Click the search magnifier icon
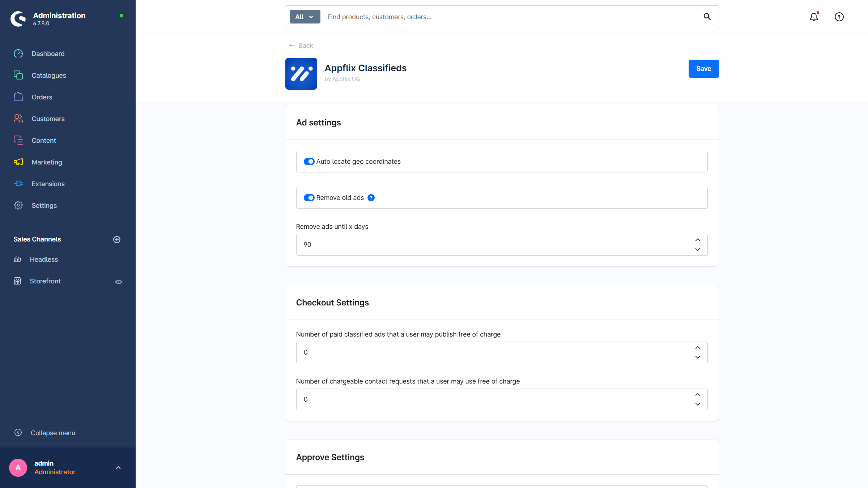Viewport: 868px width, 488px height. 707,17
